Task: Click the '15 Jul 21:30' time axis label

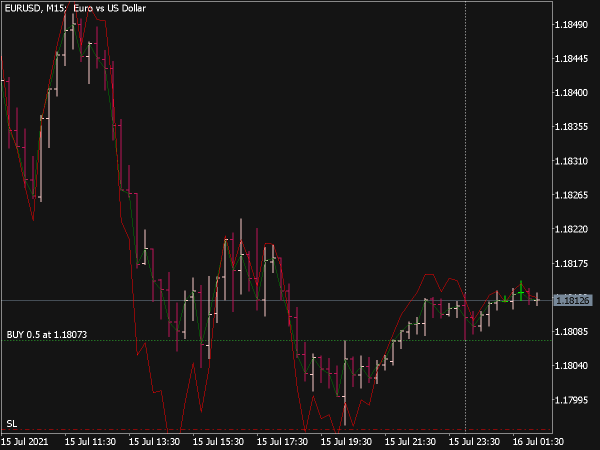Action: (x=410, y=442)
